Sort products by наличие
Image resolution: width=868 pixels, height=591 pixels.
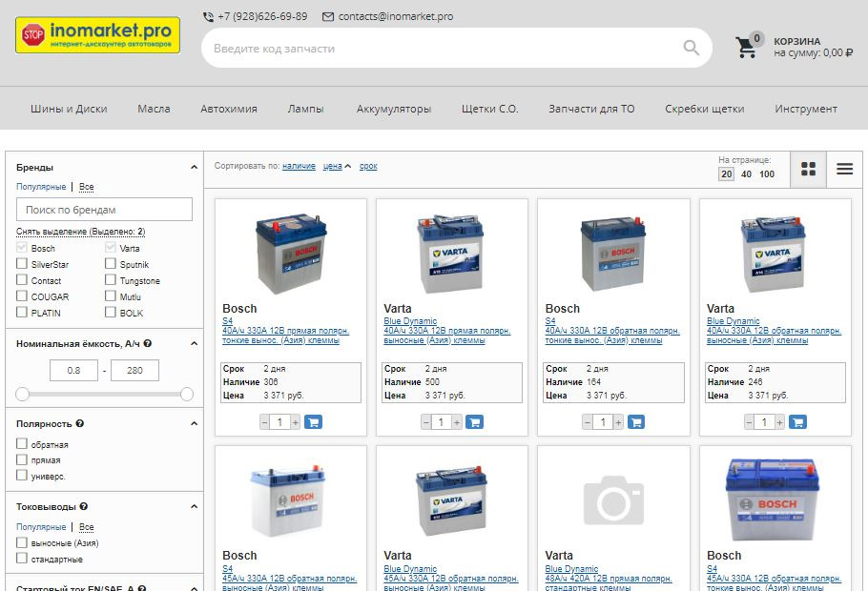299,166
